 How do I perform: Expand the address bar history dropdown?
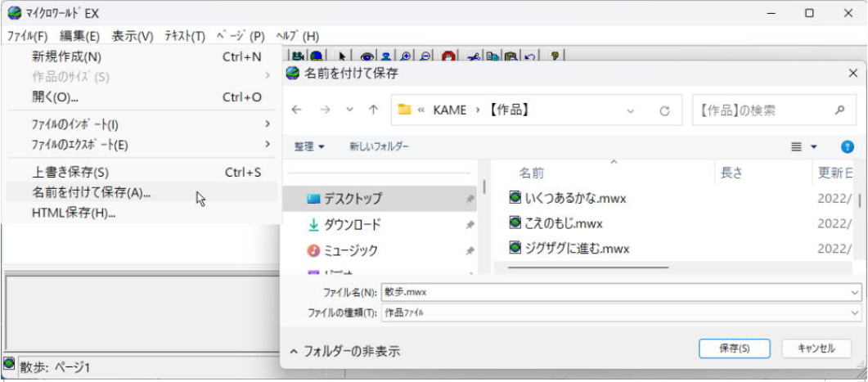pyautogui.click(x=630, y=110)
